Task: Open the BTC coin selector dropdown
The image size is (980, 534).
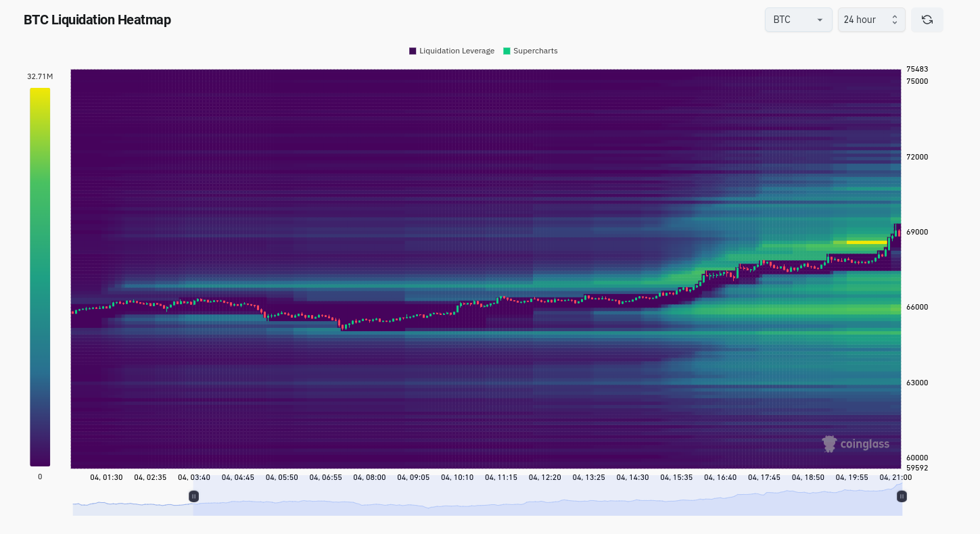Action: coord(798,20)
